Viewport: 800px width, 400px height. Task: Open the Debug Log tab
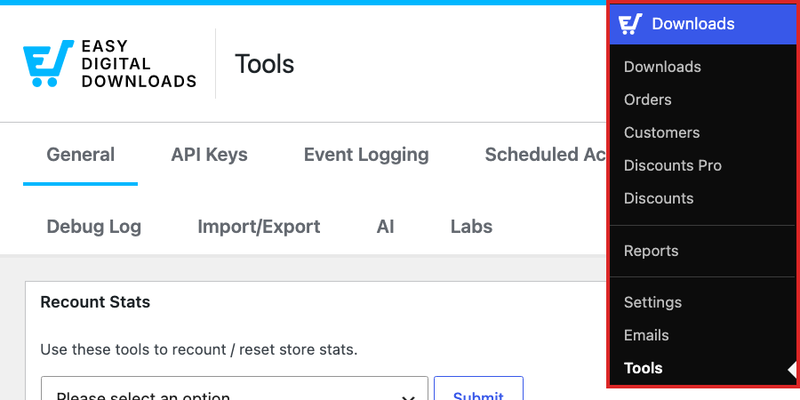[x=94, y=227]
